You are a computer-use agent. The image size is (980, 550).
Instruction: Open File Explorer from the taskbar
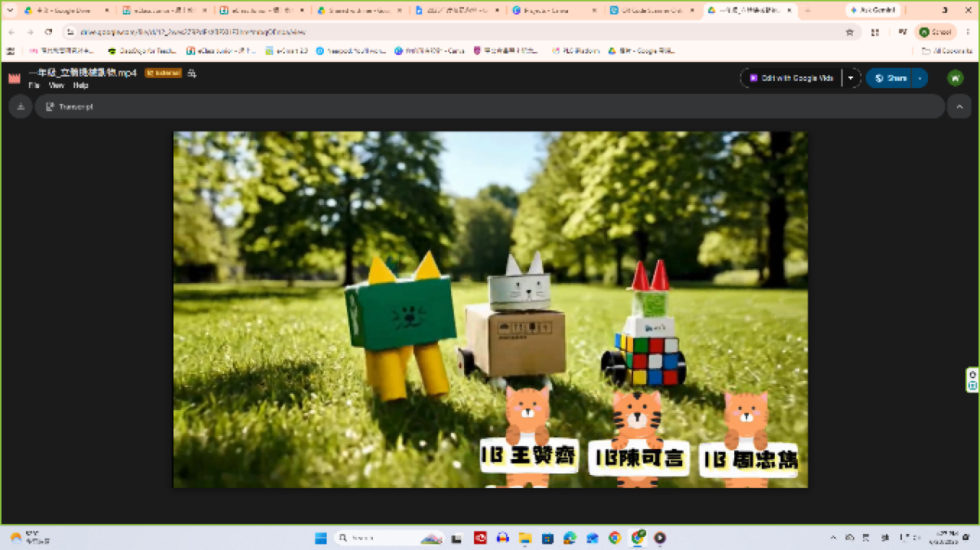pos(525,538)
